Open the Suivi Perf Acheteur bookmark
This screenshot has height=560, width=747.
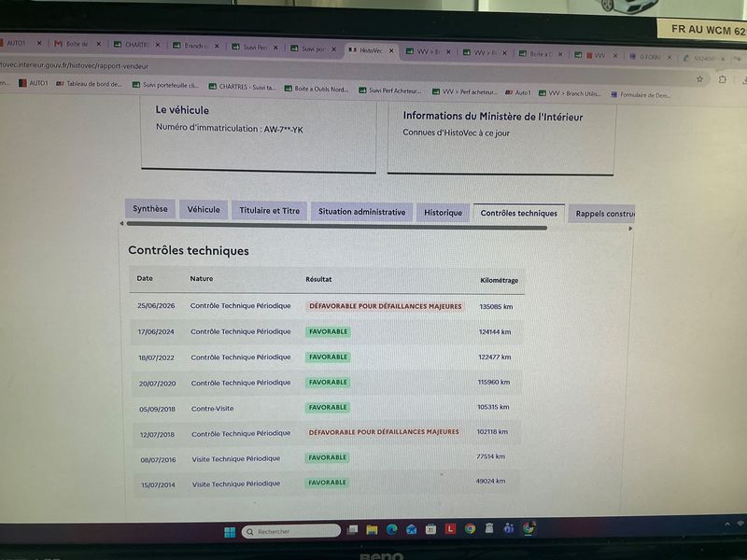point(390,90)
